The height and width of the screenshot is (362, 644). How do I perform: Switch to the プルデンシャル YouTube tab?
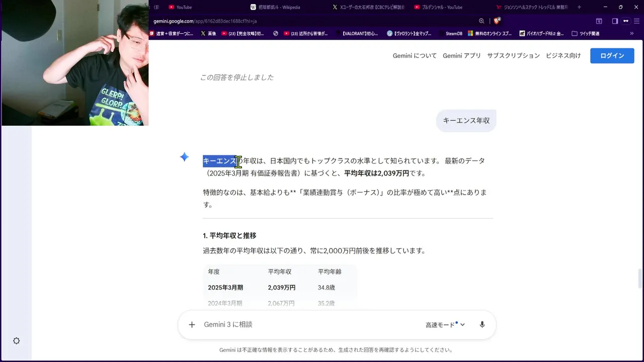[x=451, y=7]
